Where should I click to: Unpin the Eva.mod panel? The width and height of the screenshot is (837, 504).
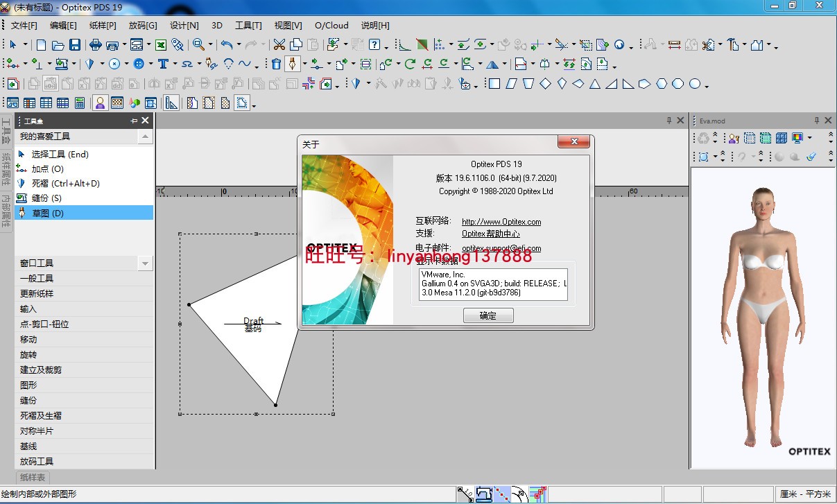point(818,119)
